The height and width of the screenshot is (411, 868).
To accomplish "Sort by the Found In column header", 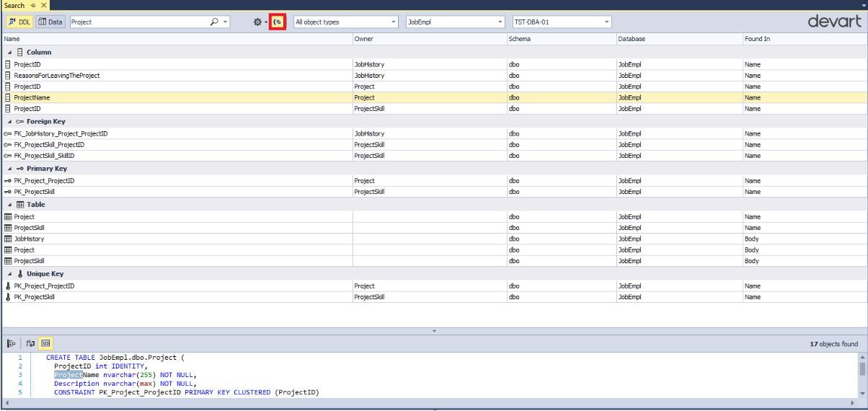I will [804, 37].
